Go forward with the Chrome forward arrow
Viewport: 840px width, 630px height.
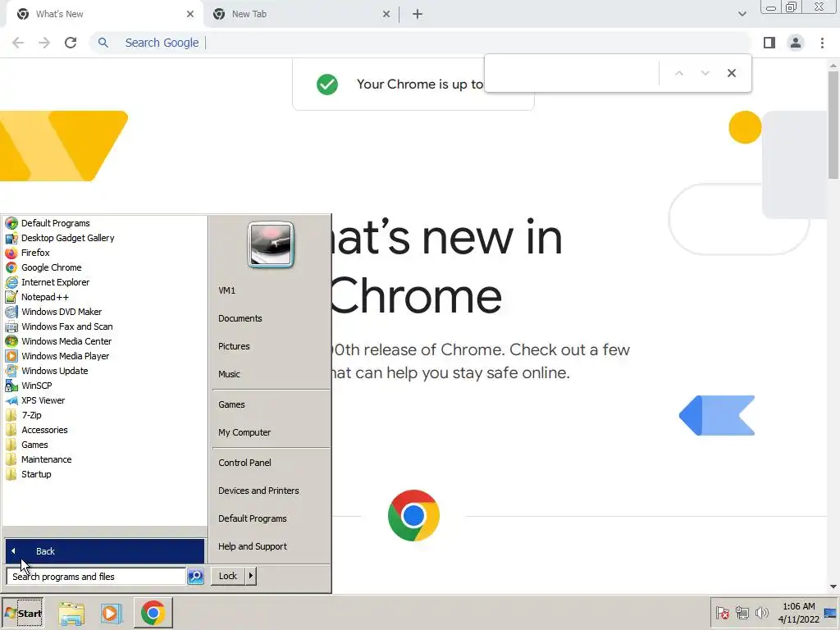[44, 43]
